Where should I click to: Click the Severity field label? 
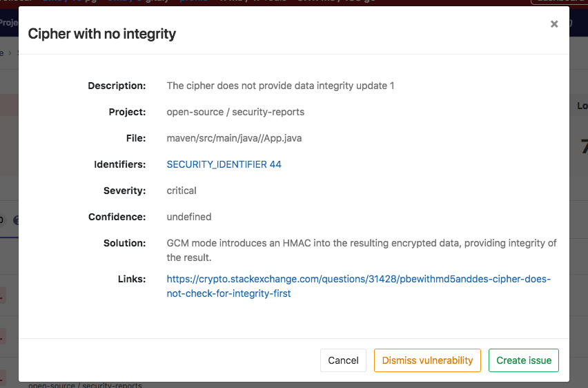(124, 191)
